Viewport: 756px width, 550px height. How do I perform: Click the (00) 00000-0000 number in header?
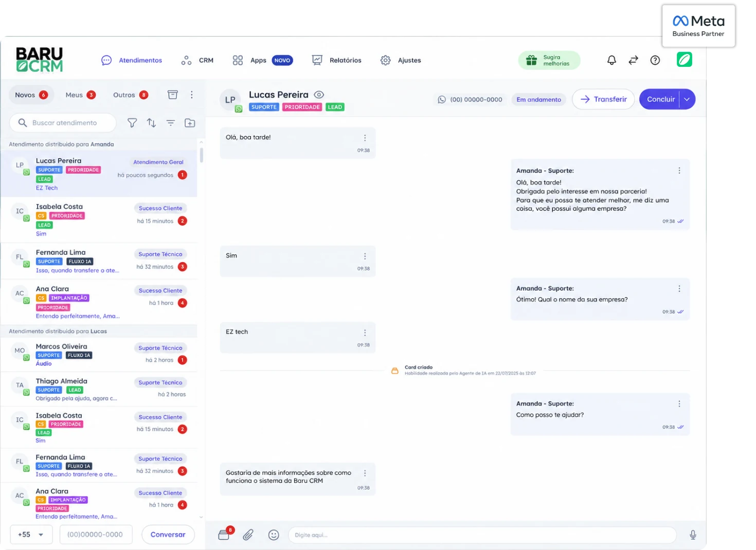click(x=476, y=100)
